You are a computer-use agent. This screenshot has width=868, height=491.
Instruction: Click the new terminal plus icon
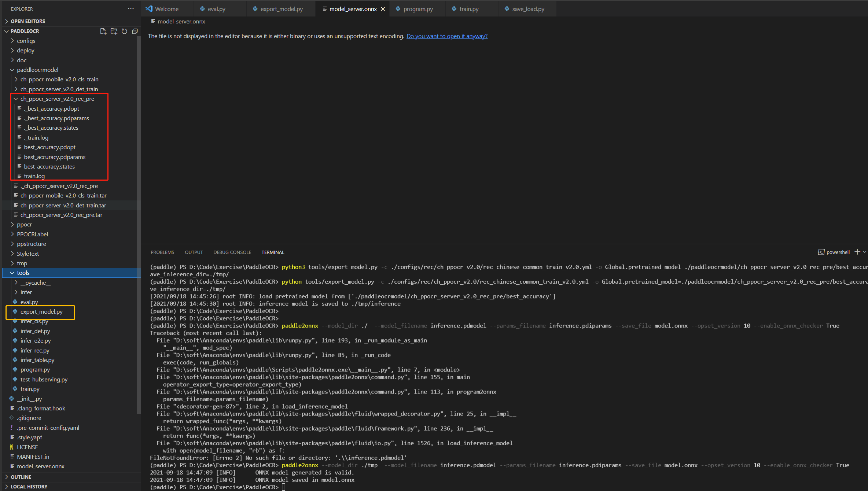[857, 252]
